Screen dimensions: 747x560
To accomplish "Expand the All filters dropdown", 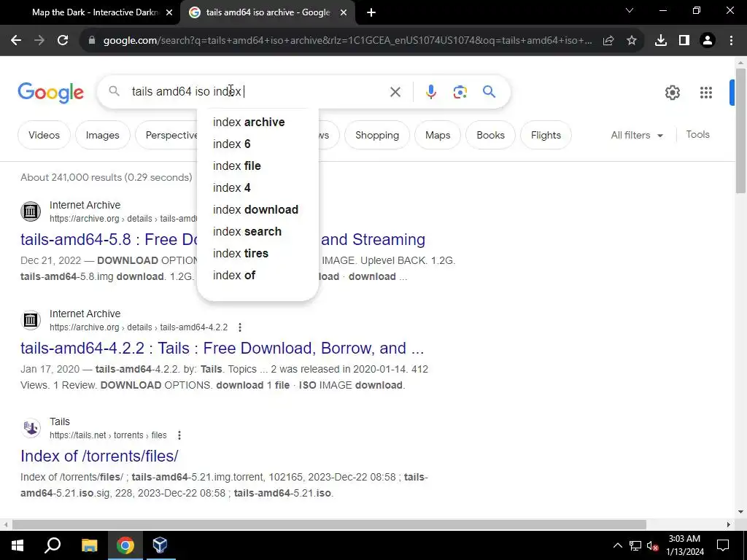I will click(x=637, y=135).
